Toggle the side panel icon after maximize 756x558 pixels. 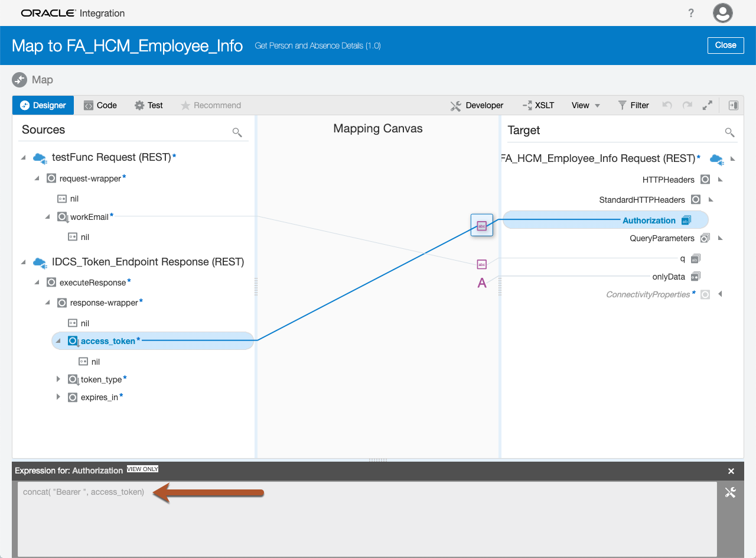pyautogui.click(x=733, y=105)
